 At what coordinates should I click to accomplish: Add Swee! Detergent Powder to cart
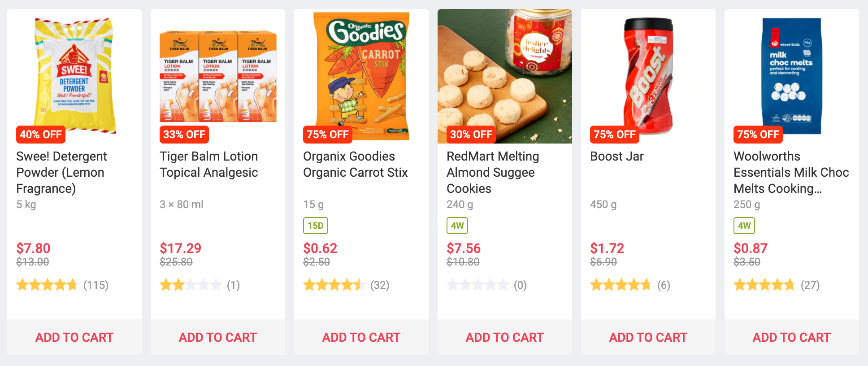tap(74, 337)
